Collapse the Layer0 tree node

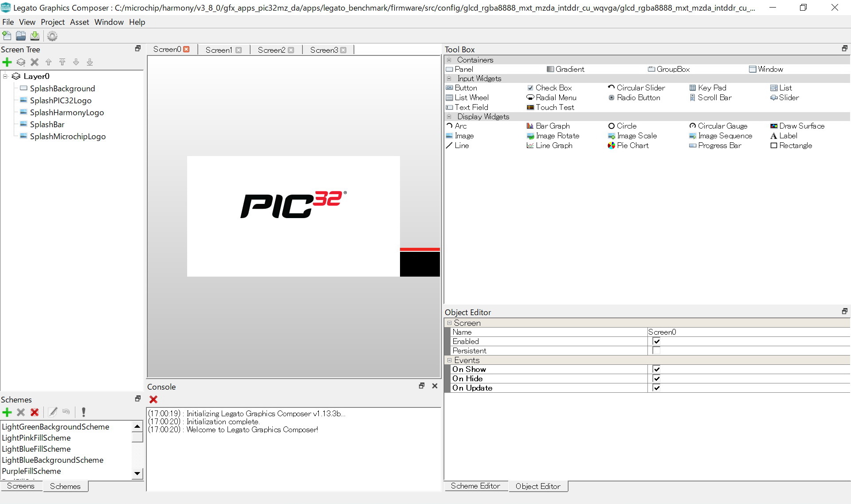(5, 76)
